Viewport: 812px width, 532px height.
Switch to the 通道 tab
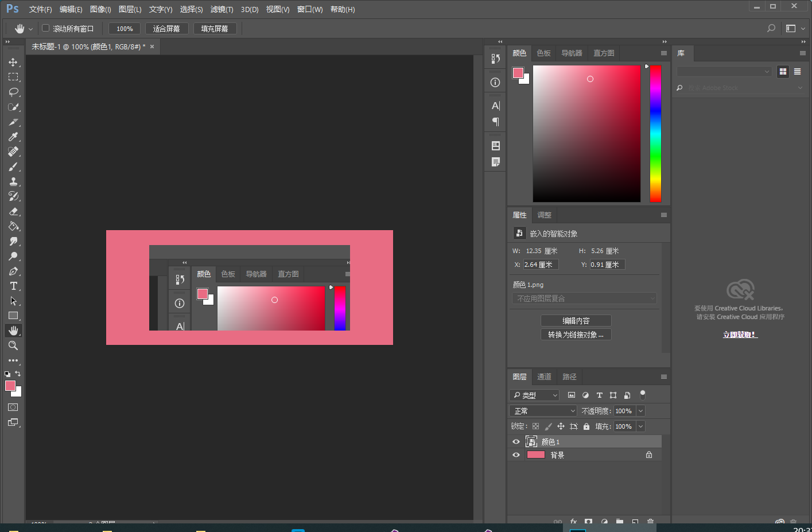coord(544,376)
